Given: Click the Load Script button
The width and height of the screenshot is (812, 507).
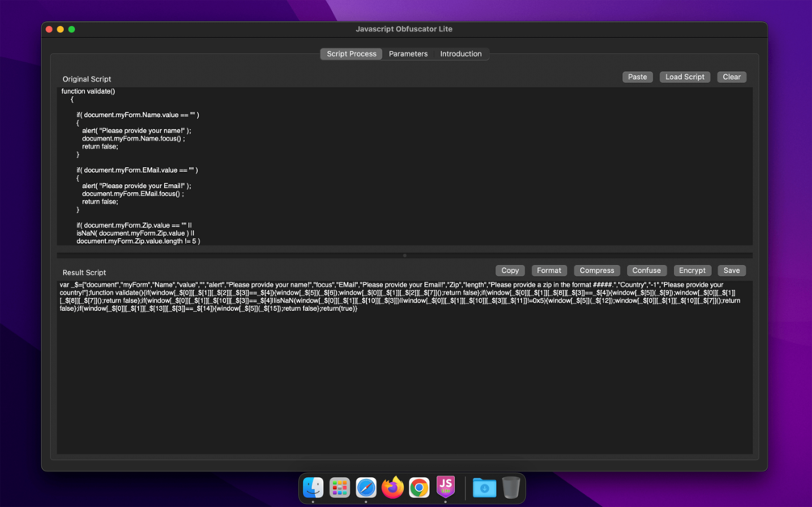Looking at the screenshot, I should [684, 77].
